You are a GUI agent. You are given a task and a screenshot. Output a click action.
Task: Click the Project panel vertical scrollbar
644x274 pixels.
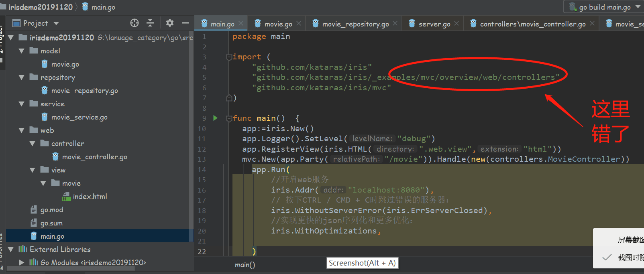(x=191, y=136)
